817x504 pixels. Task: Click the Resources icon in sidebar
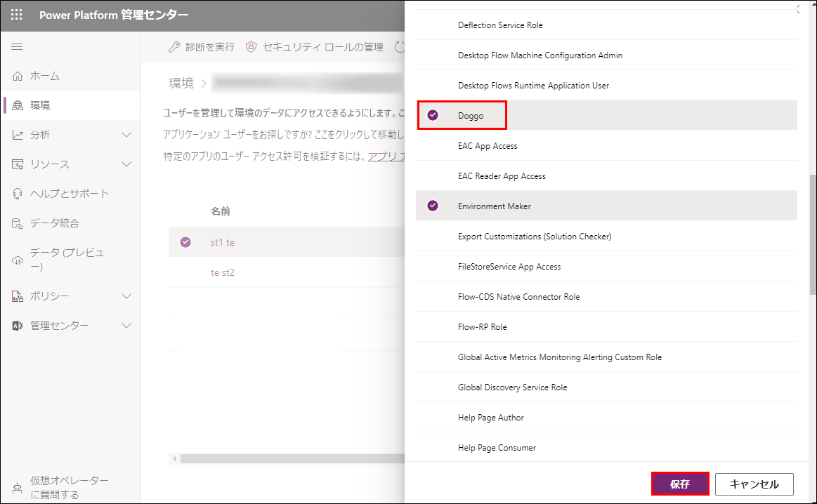tap(17, 164)
